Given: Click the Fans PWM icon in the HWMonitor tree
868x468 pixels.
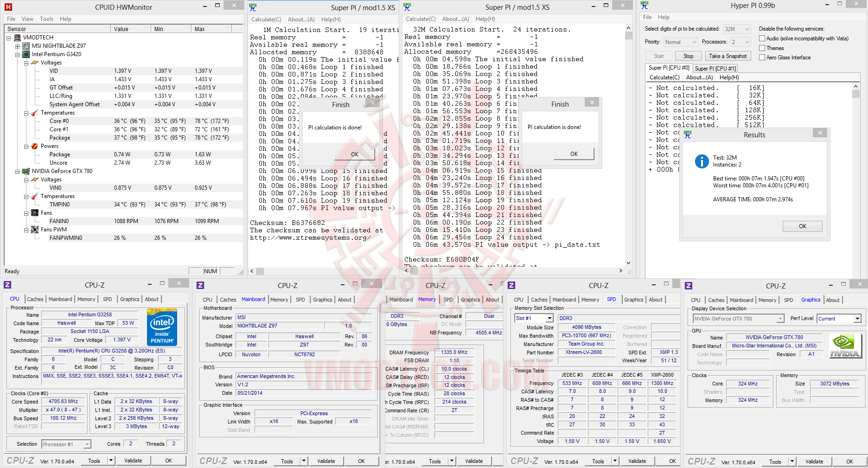Looking at the screenshot, I should click(35, 230).
